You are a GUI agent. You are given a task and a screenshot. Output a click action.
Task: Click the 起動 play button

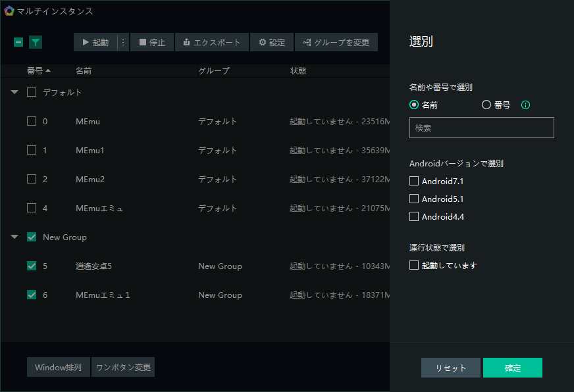[95, 42]
